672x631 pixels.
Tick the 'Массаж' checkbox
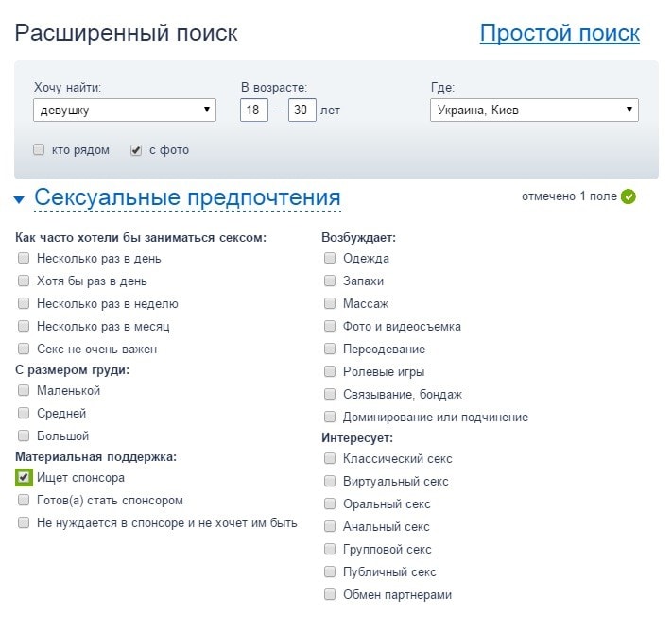point(330,304)
